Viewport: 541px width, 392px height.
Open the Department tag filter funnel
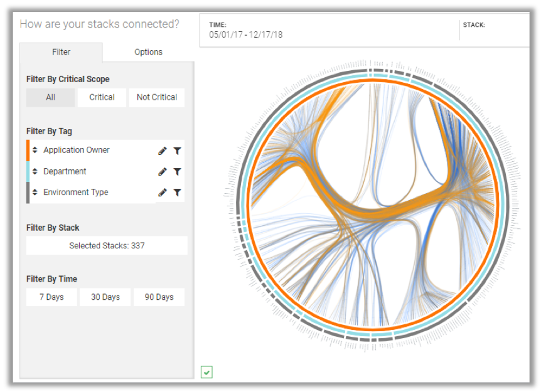pyautogui.click(x=177, y=171)
